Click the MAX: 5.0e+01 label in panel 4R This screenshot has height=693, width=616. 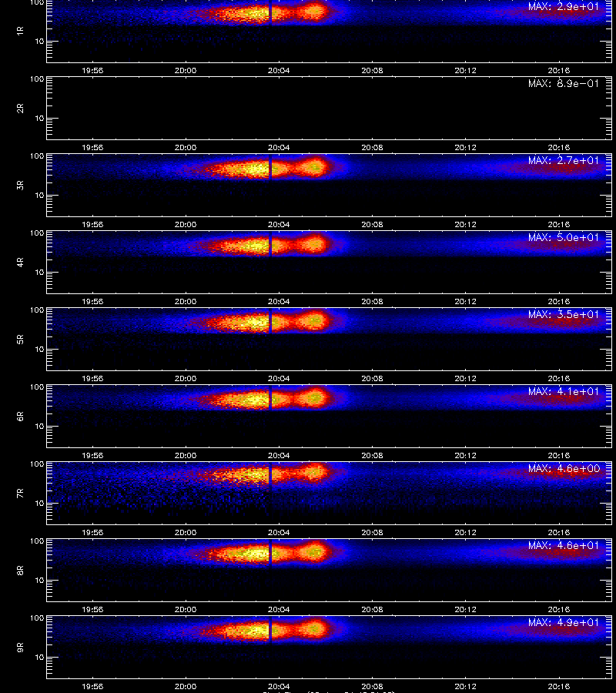tap(564, 237)
